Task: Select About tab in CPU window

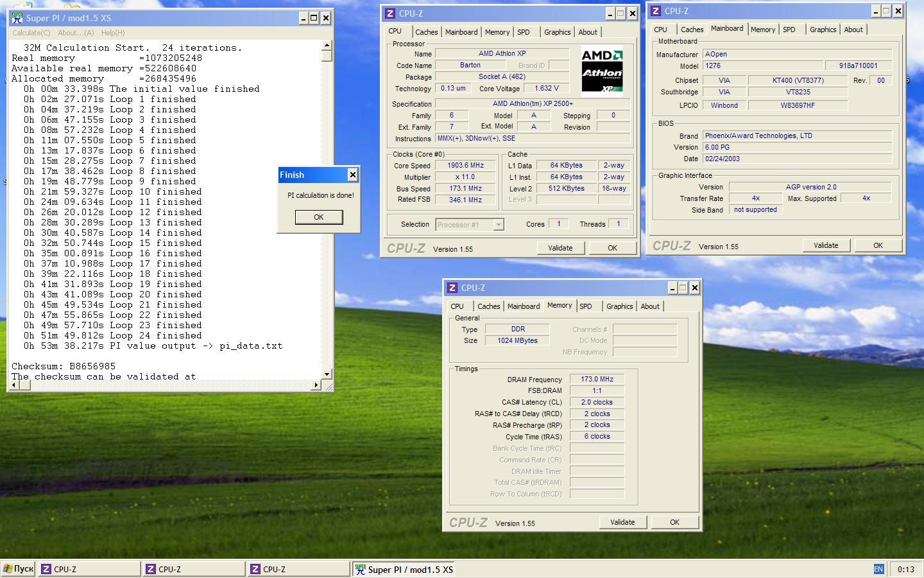Action: pos(588,32)
